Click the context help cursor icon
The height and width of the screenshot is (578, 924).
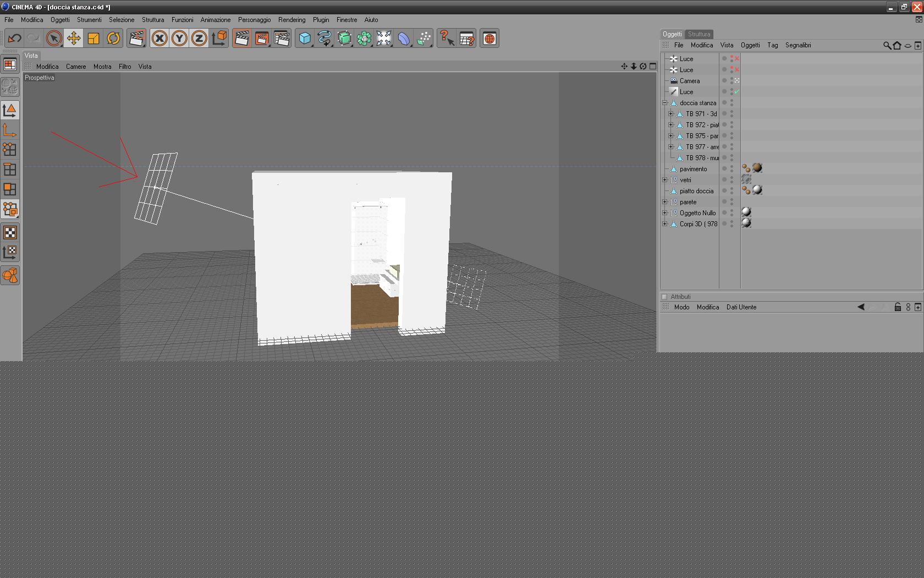pos(447,39)
